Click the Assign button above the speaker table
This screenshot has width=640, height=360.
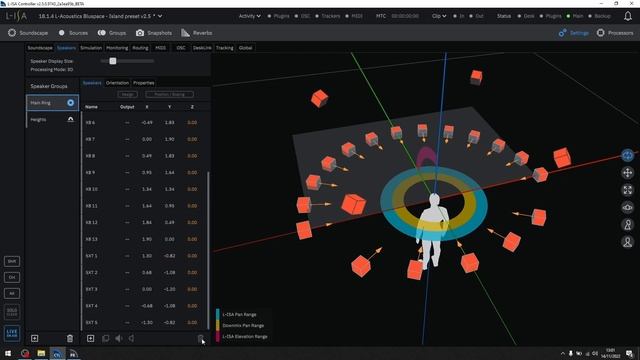point(127,94)
